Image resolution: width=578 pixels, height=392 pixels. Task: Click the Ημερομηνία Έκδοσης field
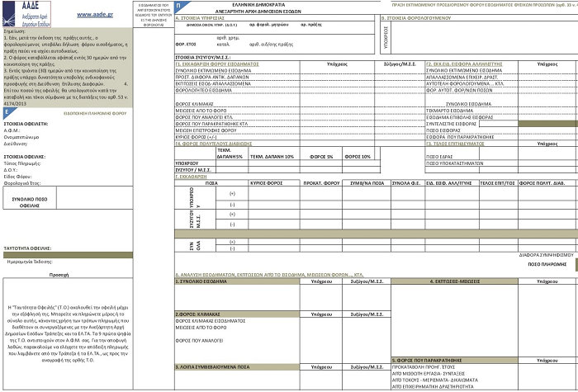52,262
